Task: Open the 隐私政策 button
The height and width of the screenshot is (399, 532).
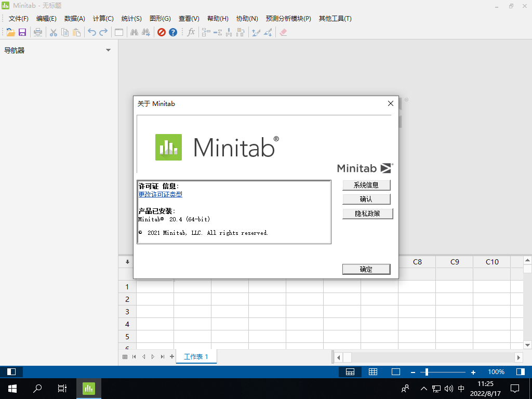Action: click(x=367, y=214)
